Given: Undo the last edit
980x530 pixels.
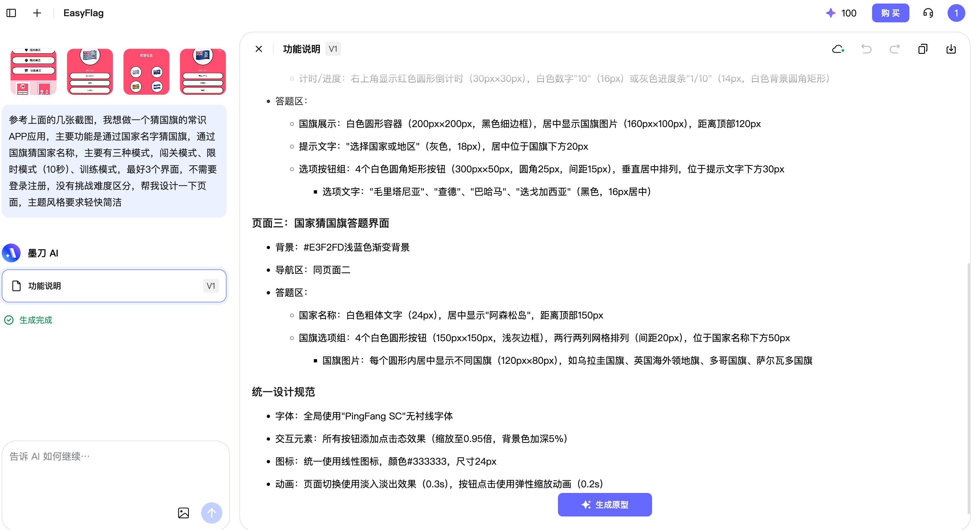Looking at the screenshot, I should click(866, 49).
